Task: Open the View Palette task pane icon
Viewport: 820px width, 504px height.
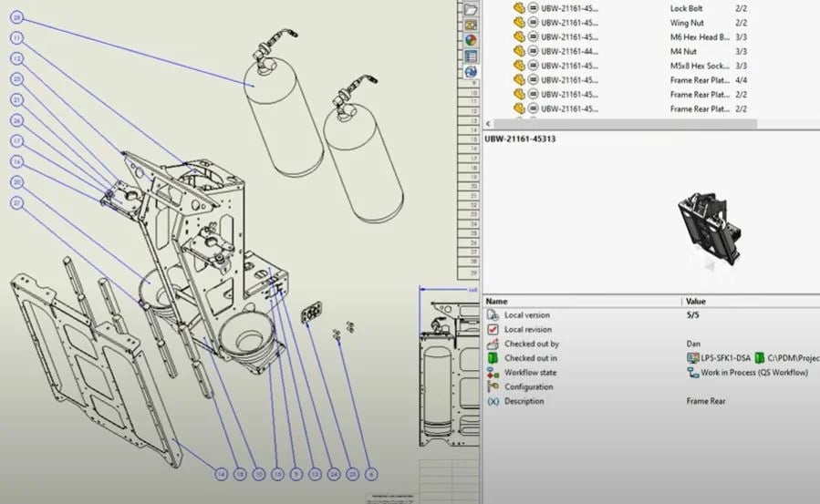Action: click(x=470, y=25)
